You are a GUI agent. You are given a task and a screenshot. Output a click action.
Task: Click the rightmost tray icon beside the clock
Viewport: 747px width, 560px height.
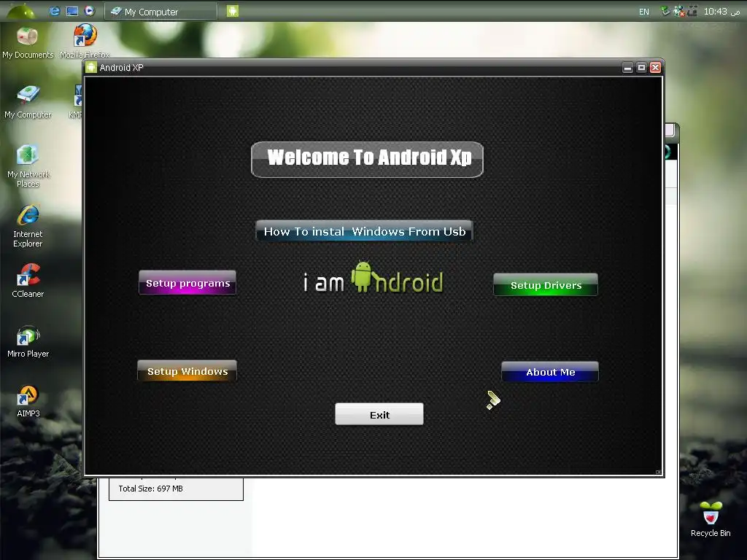pyautogui.click(x=692, y=11)
